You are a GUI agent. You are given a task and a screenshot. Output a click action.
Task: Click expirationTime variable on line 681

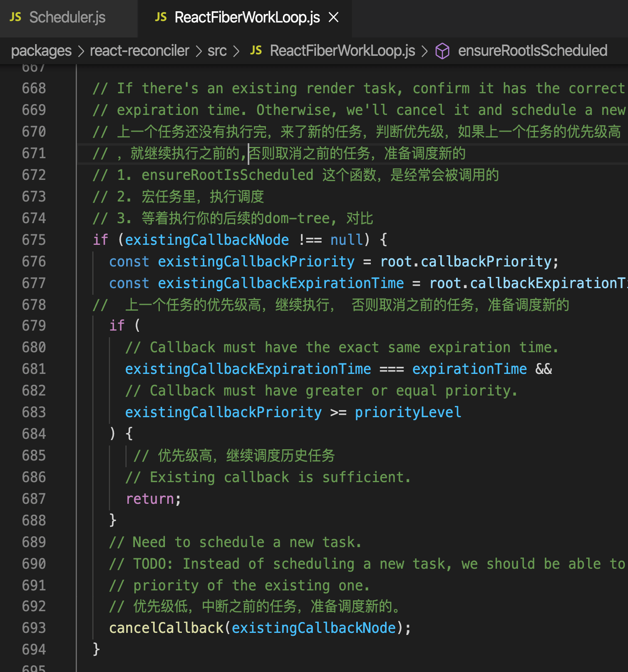click(469, 369)
